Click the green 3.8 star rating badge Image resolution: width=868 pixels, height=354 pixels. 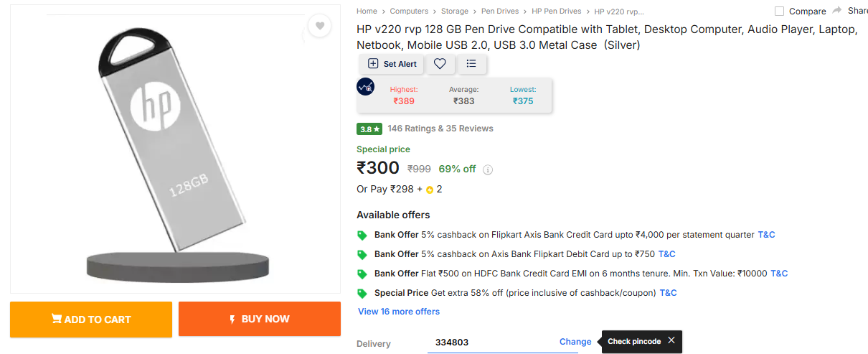[x=369, y=129]
